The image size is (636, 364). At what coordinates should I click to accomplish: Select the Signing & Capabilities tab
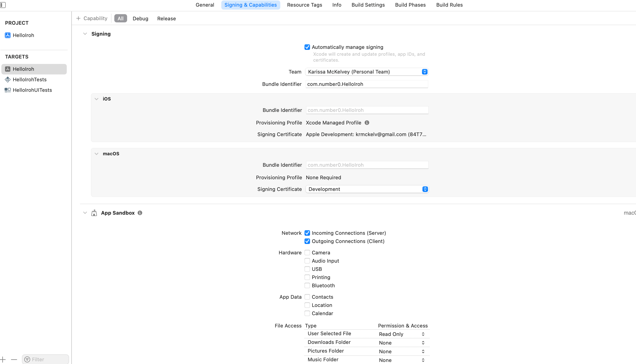point(251,5)
